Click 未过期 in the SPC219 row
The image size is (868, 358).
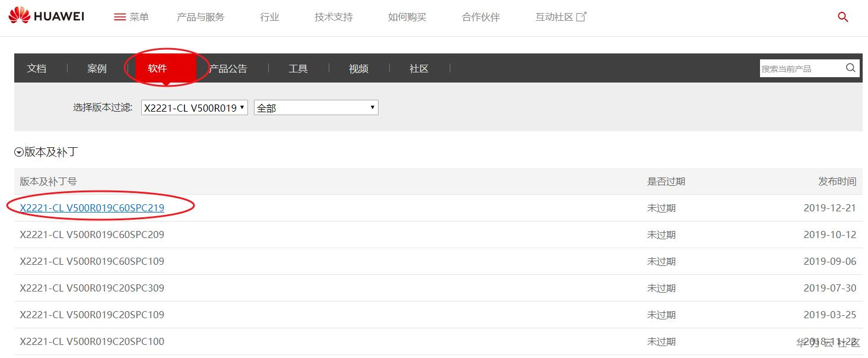tap(661, 208)
